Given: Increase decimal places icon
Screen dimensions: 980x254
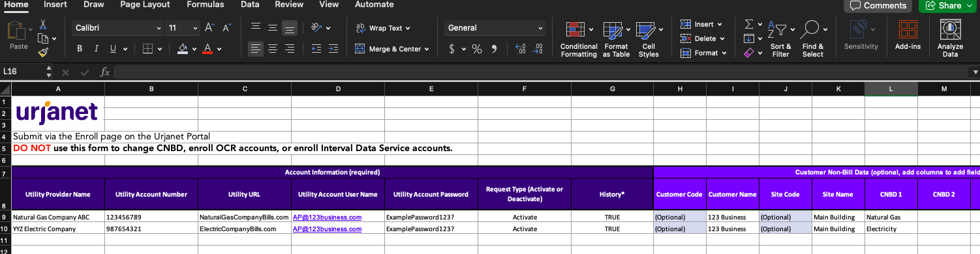Looking at the screenshot, I should (x=520, y=49).
